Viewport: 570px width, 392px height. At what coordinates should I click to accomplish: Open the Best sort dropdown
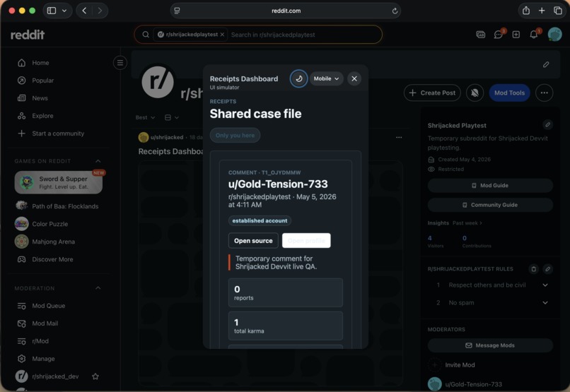tap(145, 117)
